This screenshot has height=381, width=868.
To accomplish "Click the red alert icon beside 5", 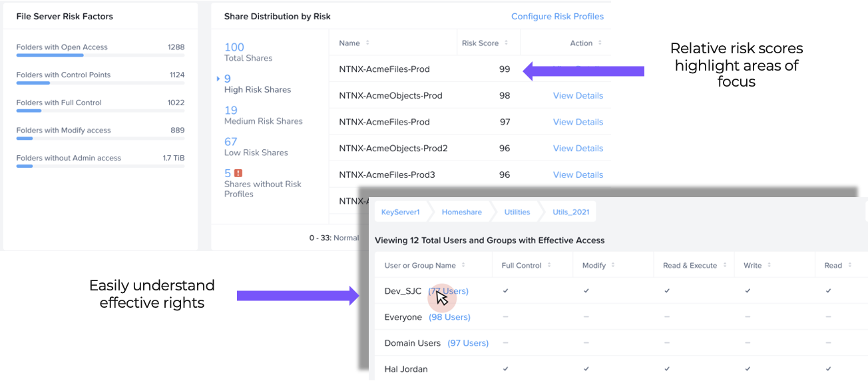I will [238, 173].
